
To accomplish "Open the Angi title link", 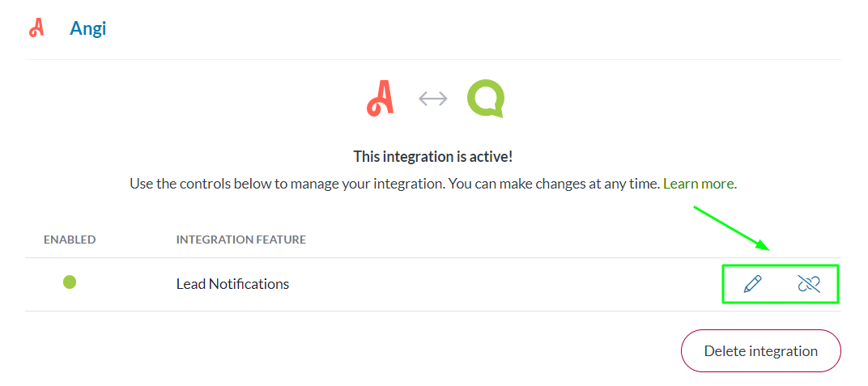I will coord(88,28).
